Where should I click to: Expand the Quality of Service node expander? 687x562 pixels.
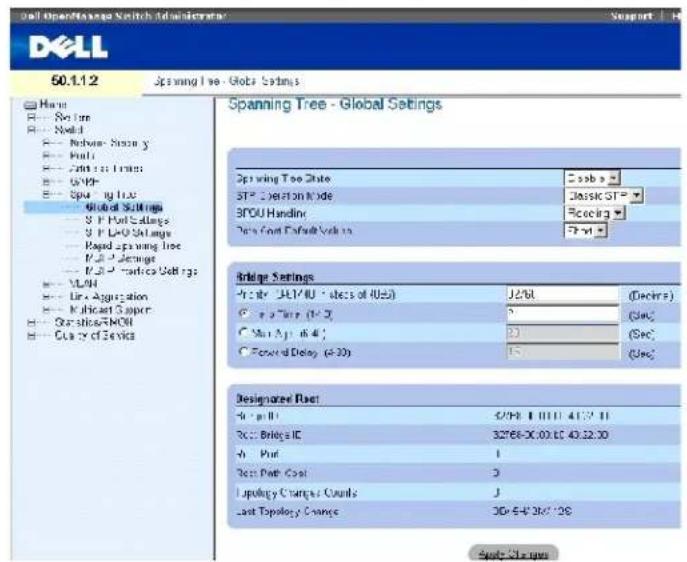pos(31,336)
